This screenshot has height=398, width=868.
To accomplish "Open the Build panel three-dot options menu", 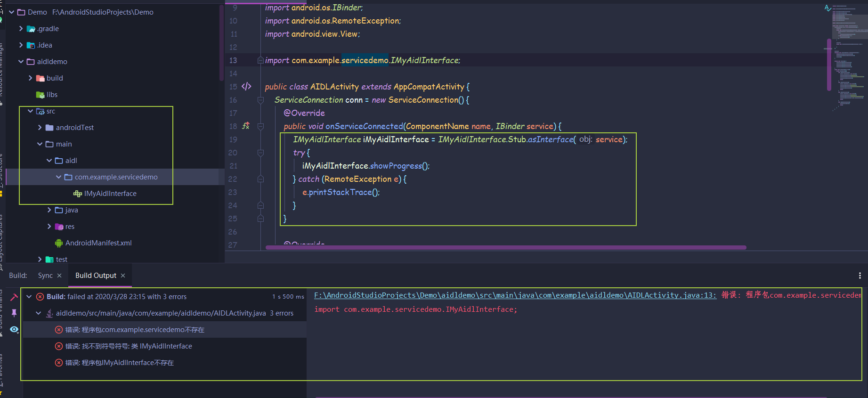I will click(x=860, y=276).
